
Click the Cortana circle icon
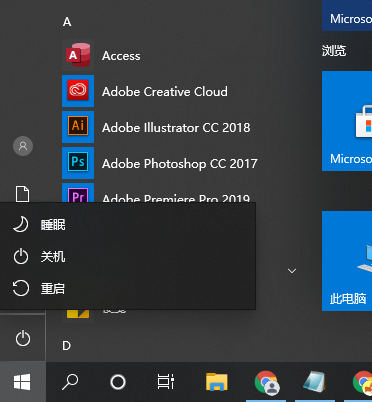point(118,382)
